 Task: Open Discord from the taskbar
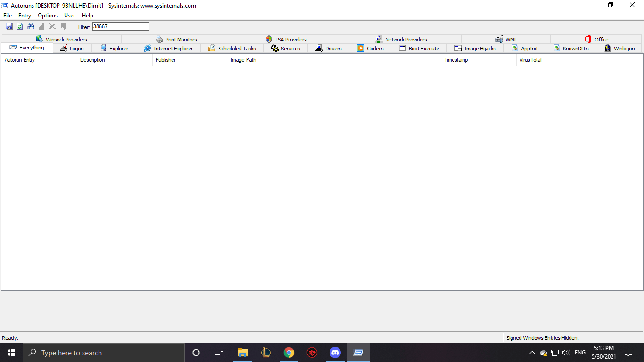[335, 353]
